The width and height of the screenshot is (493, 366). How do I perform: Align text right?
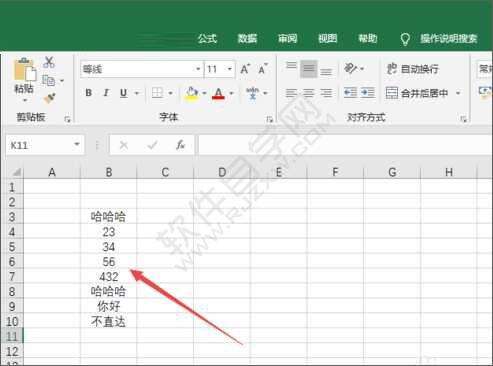coord(326,93)
